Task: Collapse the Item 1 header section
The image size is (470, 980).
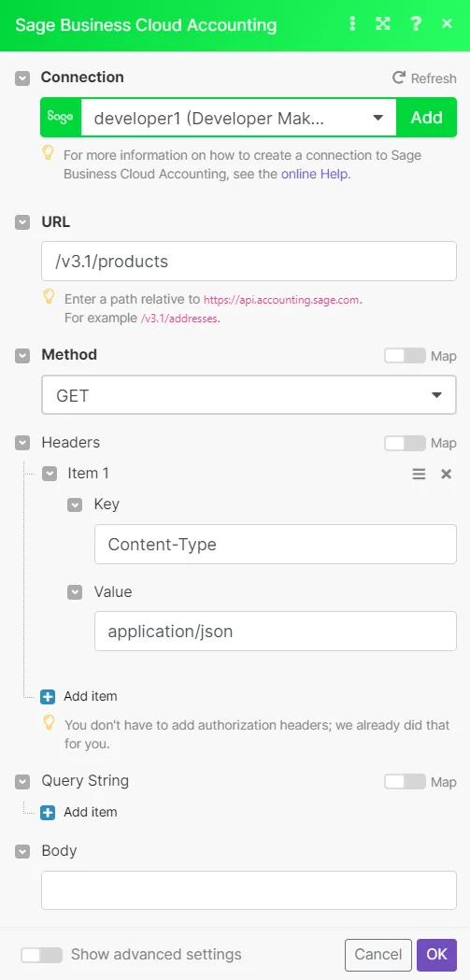Action: [x=50, y=474]
